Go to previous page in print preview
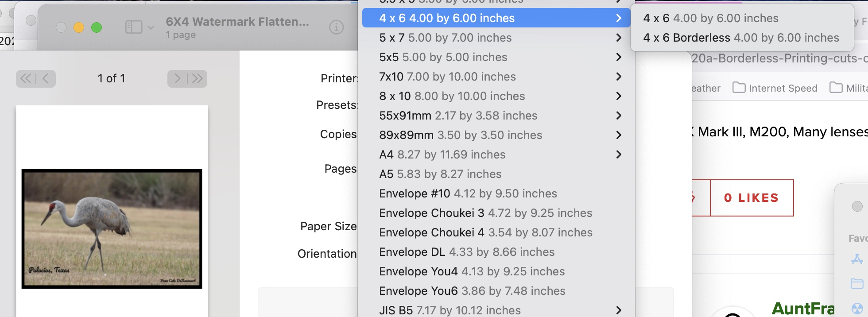This screenshot has height=317, width=868. point(46,79)
